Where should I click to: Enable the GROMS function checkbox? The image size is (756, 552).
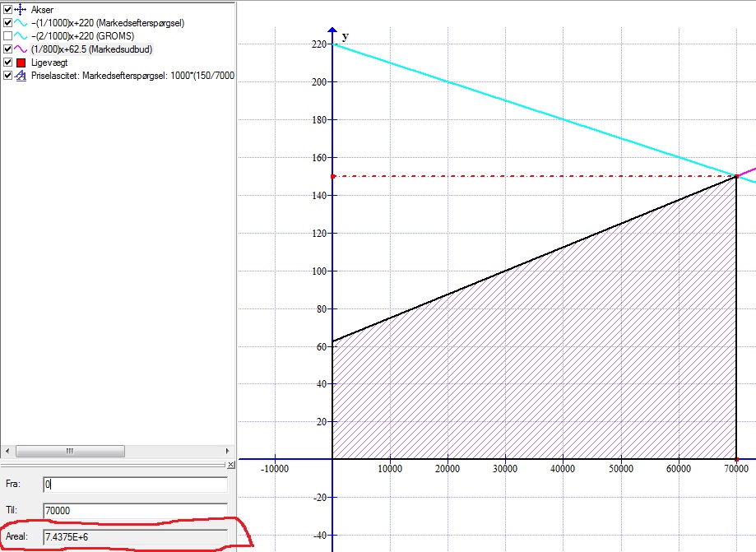pos(7,35)
